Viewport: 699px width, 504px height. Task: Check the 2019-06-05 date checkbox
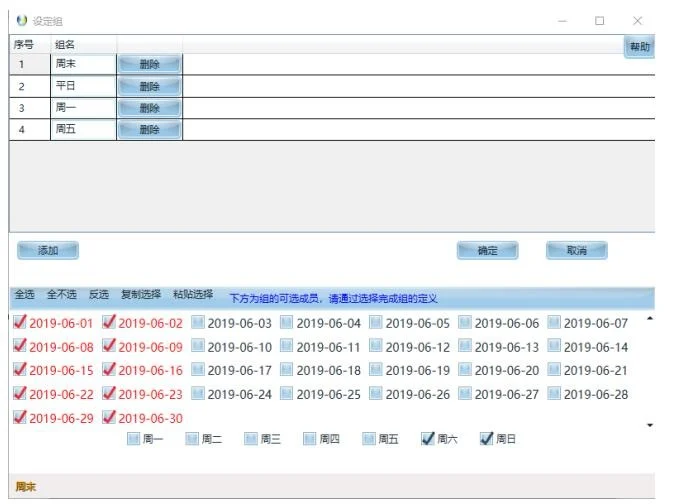coord(377,323)
